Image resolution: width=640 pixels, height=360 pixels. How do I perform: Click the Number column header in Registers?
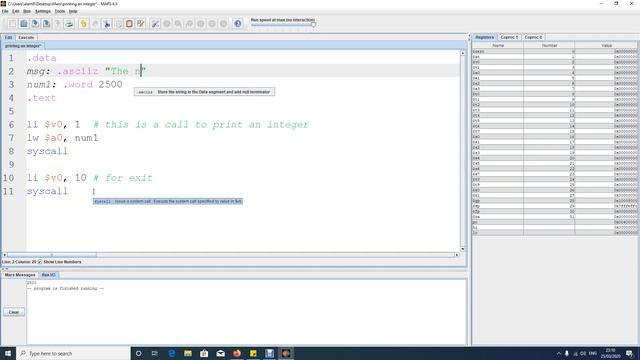coord(549,46)
